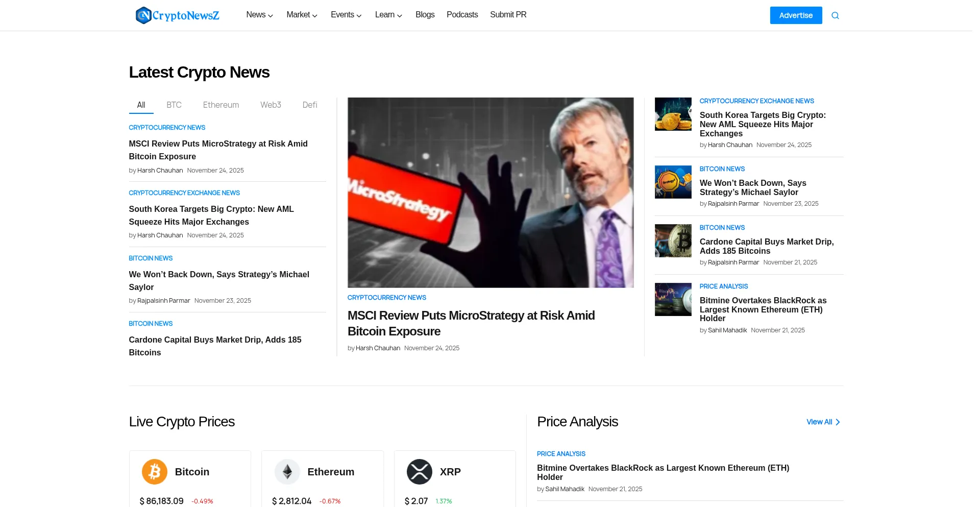The width and height of the screenshot is (980, 507).
Task: Select the Defi news tab
Action: tap(309, 105)
